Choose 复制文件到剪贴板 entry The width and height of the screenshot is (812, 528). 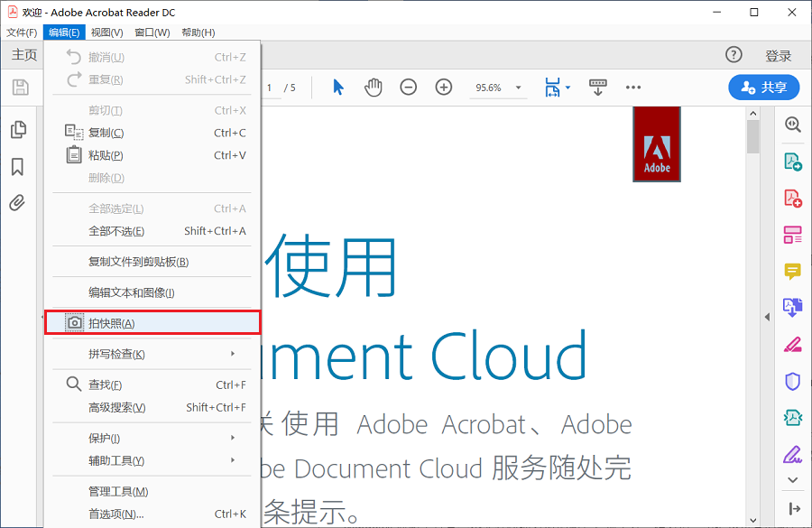click(x=152, y=261)
